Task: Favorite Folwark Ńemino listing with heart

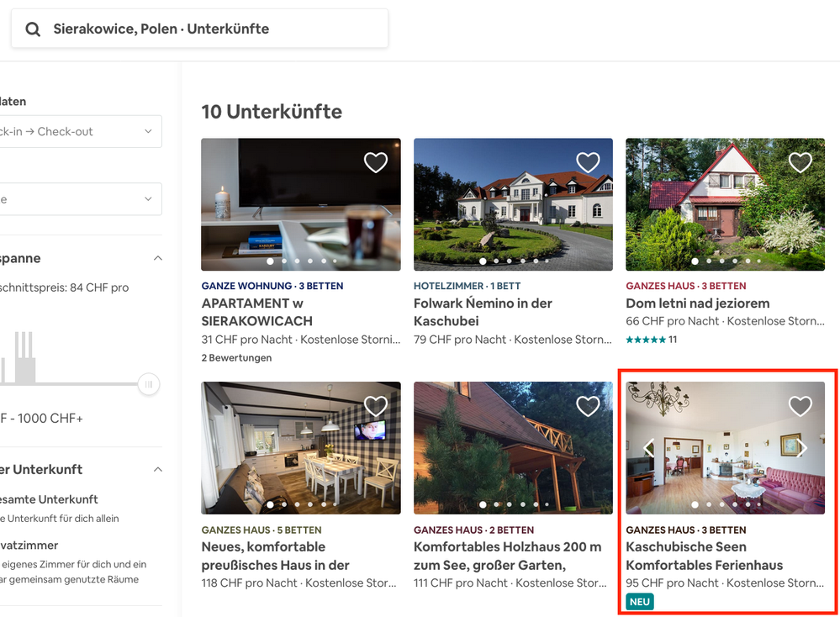Action: point(588,162)
